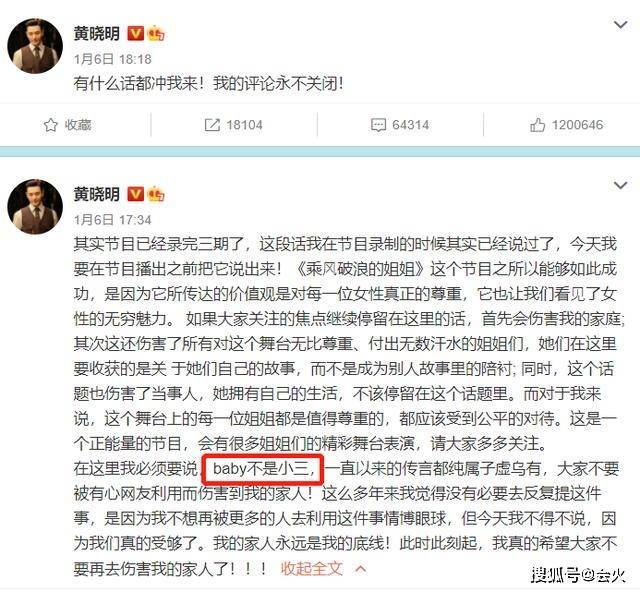Collapse the post via the 收起全文 arrow
Viewport: 640px width, 592px height.
click(361, 569)
